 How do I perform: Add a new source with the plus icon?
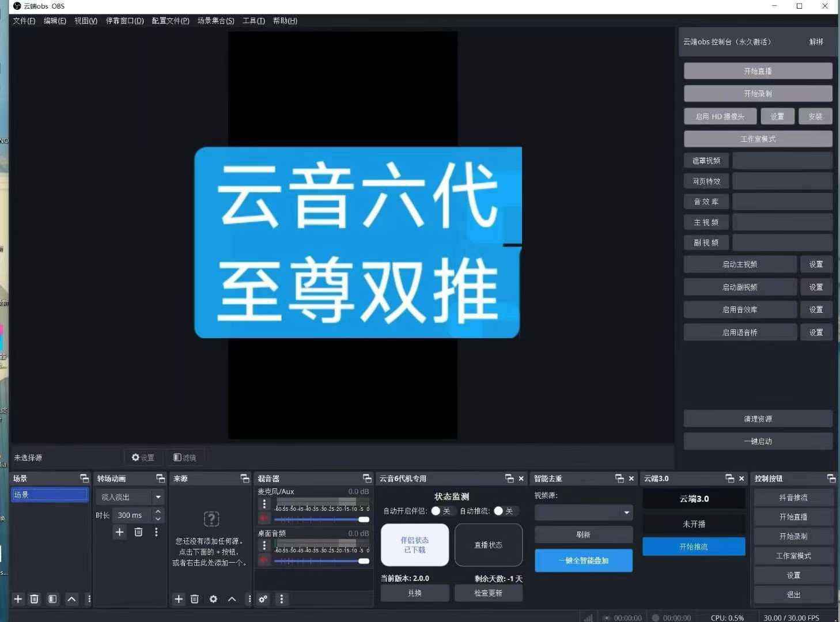(179, 599)
